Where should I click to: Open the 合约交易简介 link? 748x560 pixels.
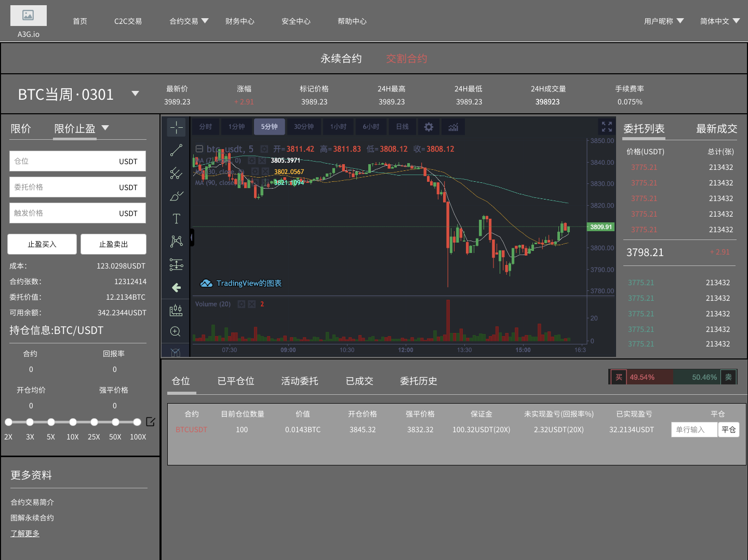32,502
